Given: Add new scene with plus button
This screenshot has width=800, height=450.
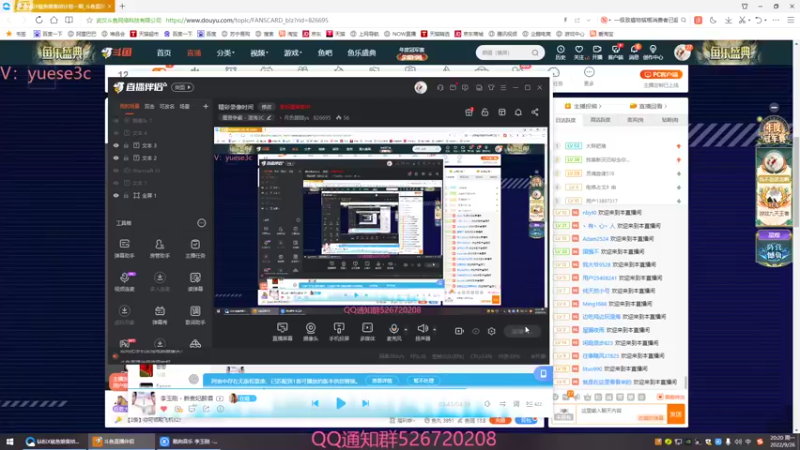Looking at the screenshot, I should [206, 107].
